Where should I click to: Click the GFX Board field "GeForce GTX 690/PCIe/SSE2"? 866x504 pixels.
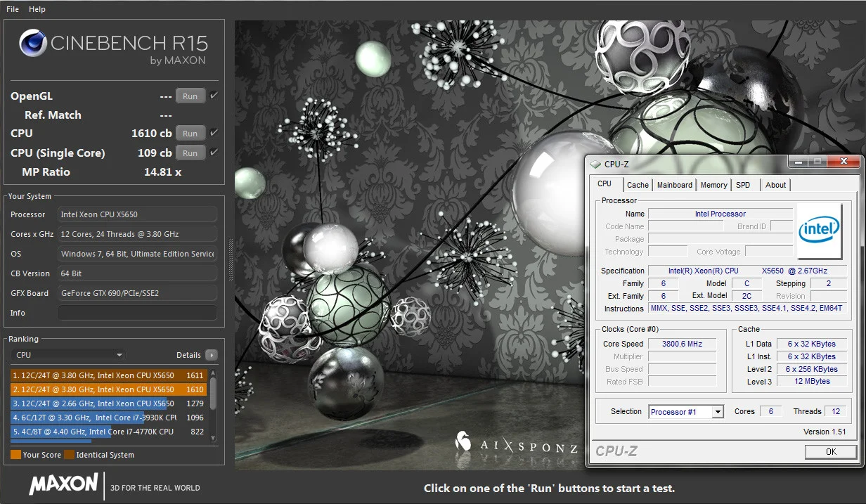137,293
